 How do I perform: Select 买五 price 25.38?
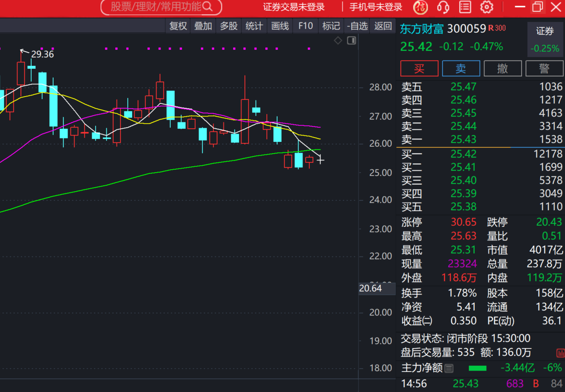pyautogui.click(x=464, y=207)
